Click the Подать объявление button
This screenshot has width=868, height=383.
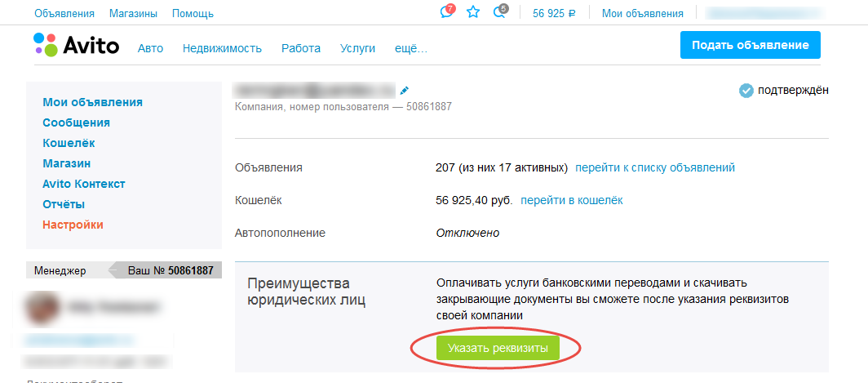click(x=750, y=45)
